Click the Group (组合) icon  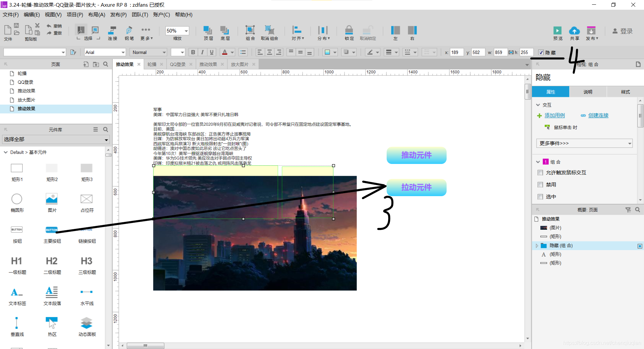click(x=250, y=31)
